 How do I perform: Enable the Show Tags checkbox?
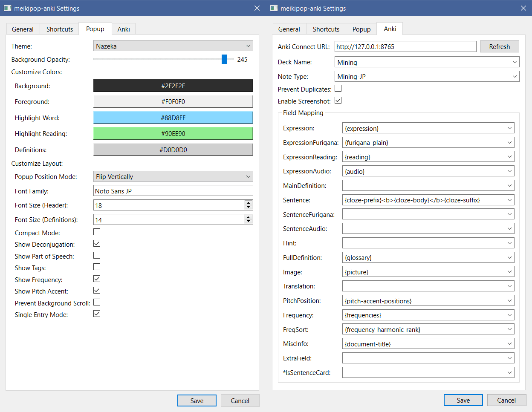coord(97,267)
